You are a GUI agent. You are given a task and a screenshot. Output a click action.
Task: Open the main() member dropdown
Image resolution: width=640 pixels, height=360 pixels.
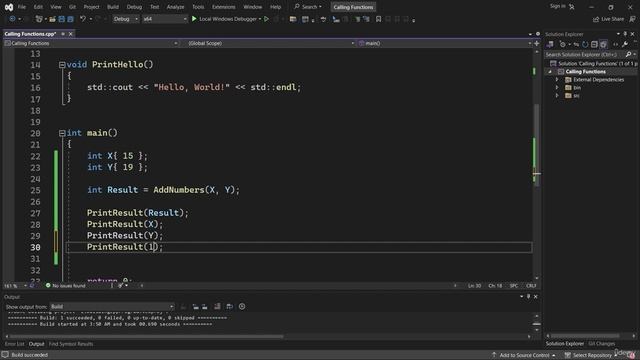[445, 43]
